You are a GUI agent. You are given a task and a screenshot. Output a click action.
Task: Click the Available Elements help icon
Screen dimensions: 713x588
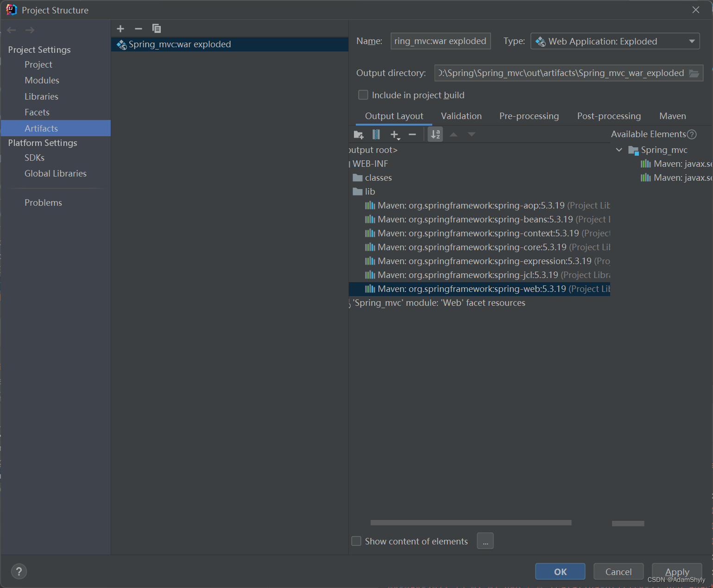pyautogui.click(x=692, y=134)
